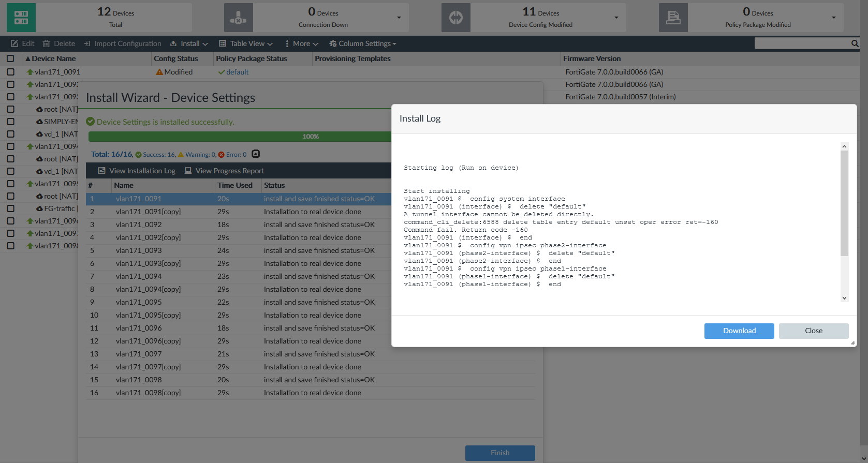Open the Column Settings dropdown
Screen dimensions: 868x463
pos(363,43)
